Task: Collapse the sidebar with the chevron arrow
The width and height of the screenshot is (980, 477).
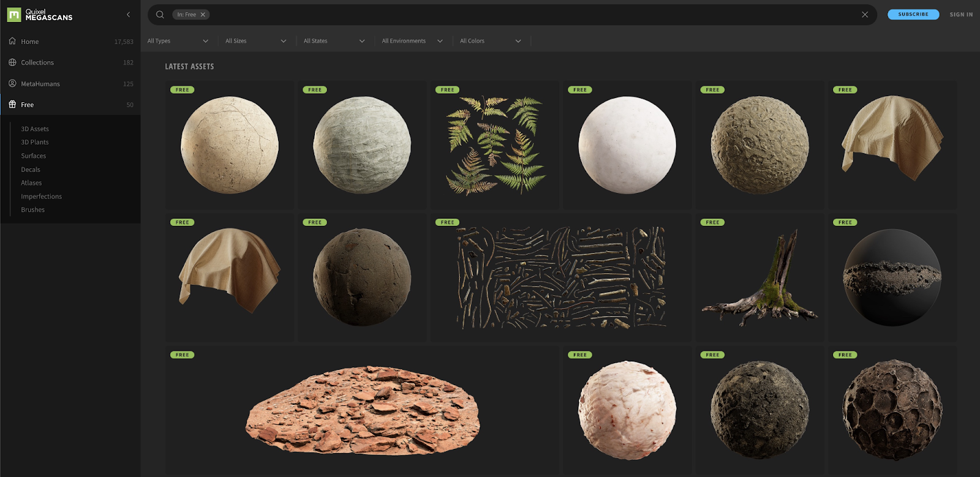Action: coord(128,15)
